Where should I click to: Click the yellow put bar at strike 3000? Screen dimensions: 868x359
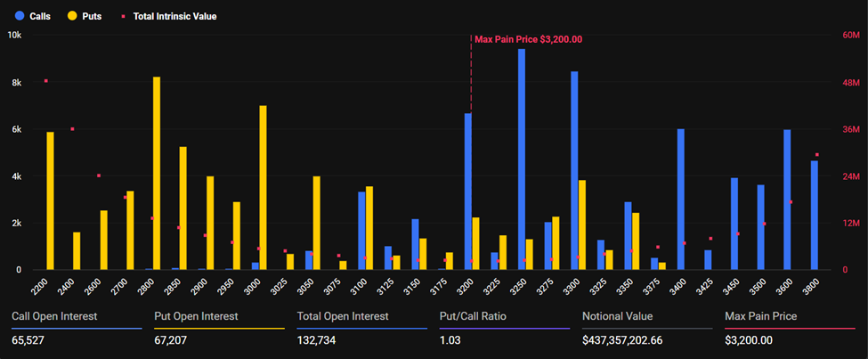coord(263,188)
